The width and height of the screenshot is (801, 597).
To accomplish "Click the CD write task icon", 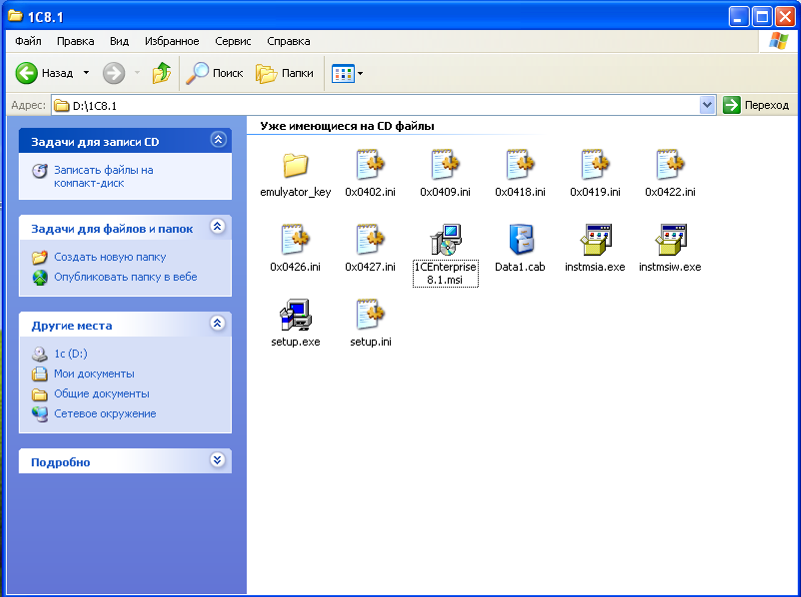I will pos(39,171).
